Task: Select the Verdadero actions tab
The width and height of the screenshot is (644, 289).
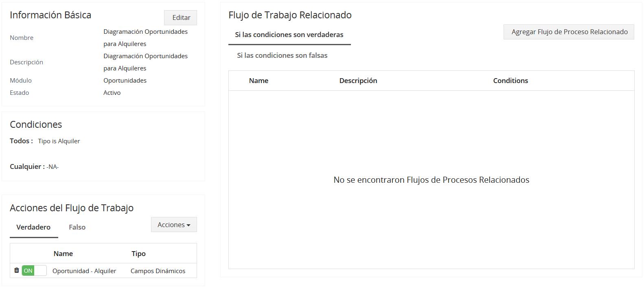Action: [33, 227]
